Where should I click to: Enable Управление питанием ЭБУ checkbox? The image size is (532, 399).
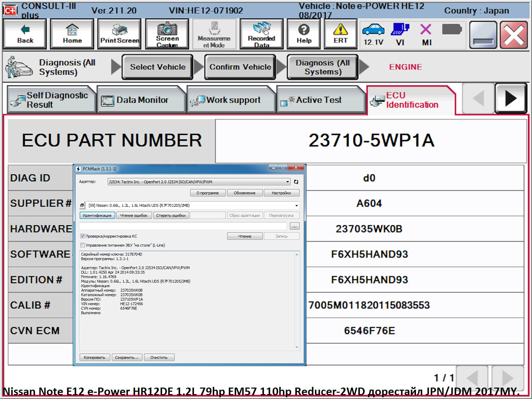(x=82, y=245)
